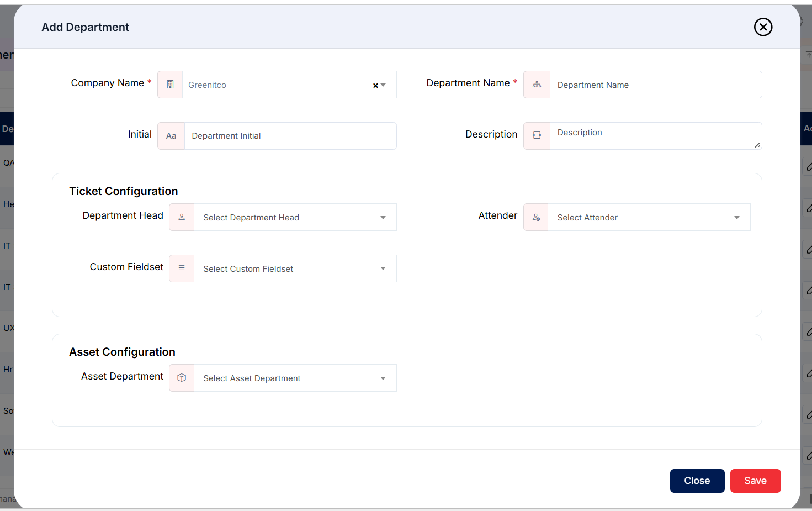812x511 pixels.
Task: Focus the Department Name input field
Action: [x=656, y=85]
